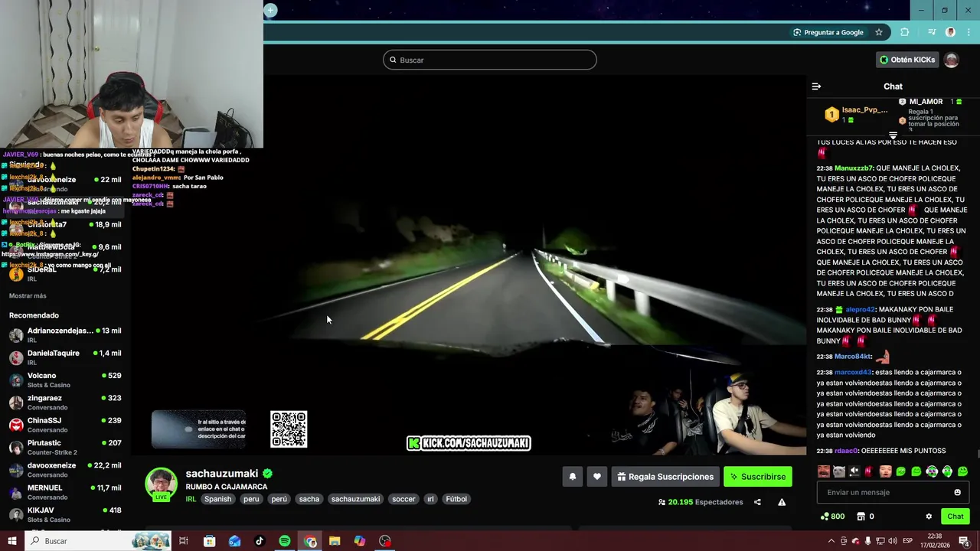980x551 pixels.
Task: Open MERNUEL recommended channel
Action: (x=65, y=492)
